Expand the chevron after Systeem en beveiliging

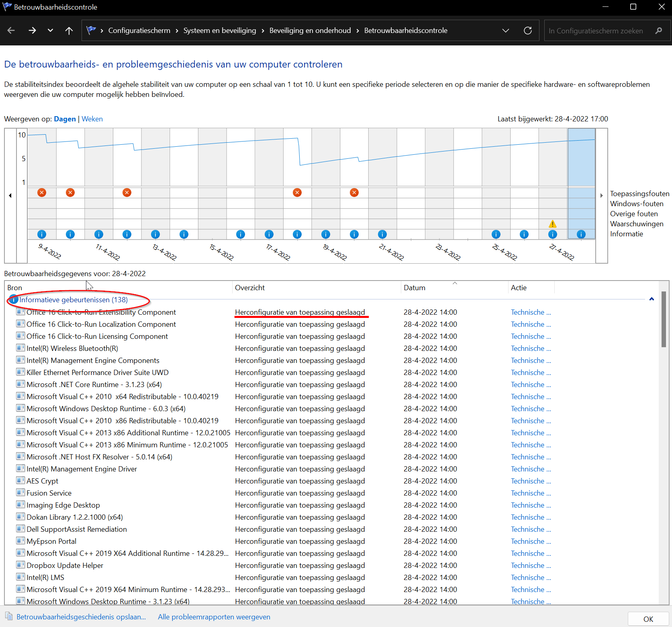point(263,31)
